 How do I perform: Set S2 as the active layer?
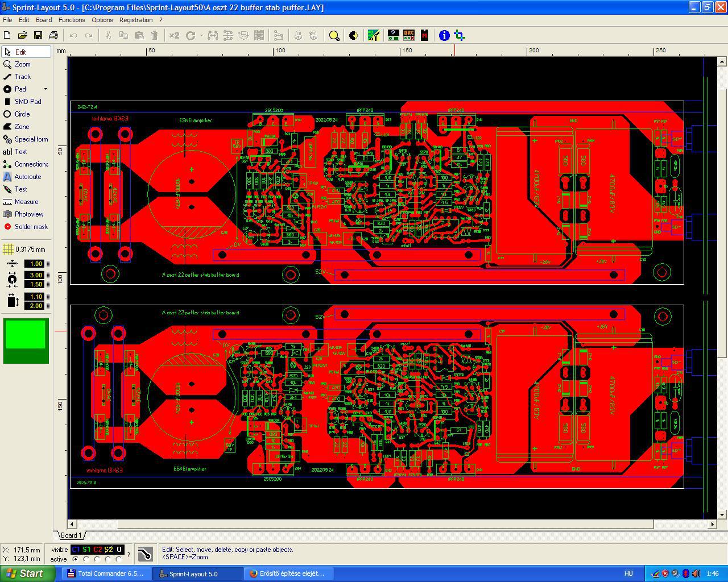click(108, 559)
